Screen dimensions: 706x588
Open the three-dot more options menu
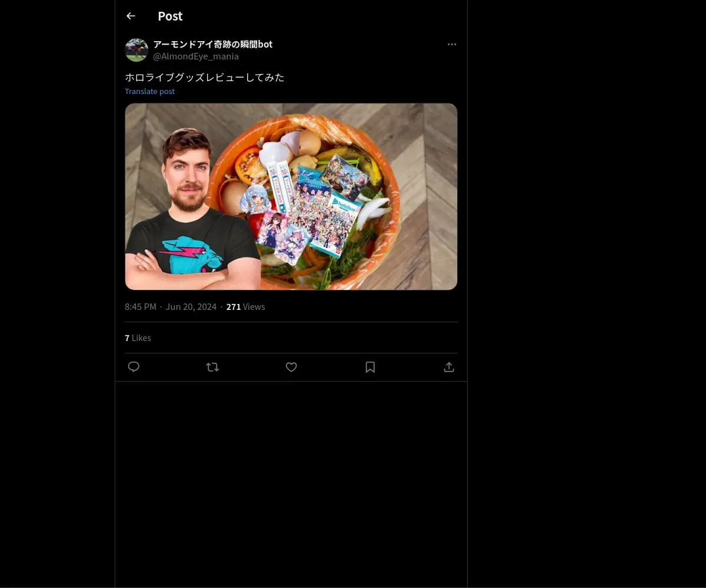click(x=452, y=45)
